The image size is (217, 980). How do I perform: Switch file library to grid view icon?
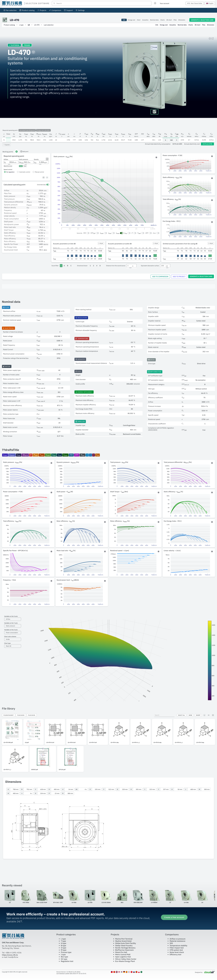tap(204, 715)
